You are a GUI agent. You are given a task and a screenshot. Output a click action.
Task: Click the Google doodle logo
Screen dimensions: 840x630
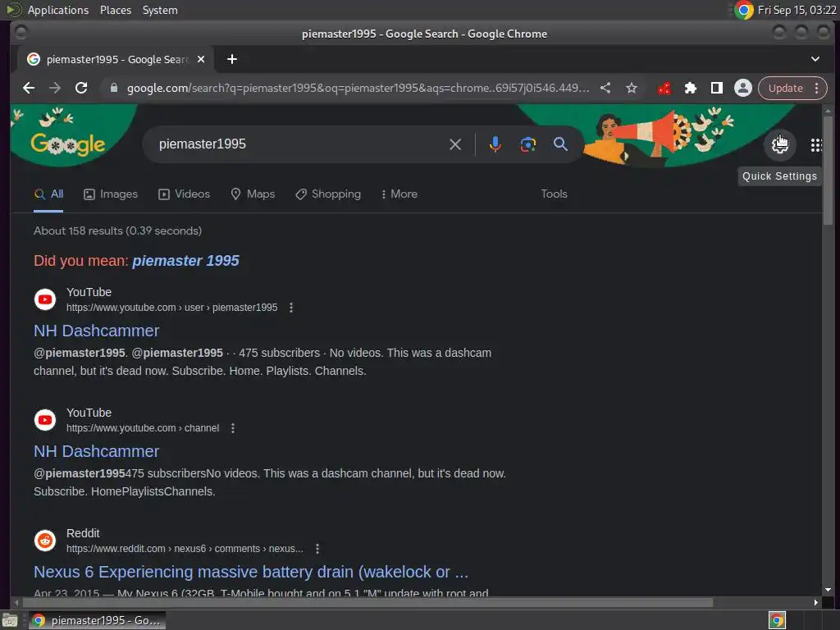(68, 144)
